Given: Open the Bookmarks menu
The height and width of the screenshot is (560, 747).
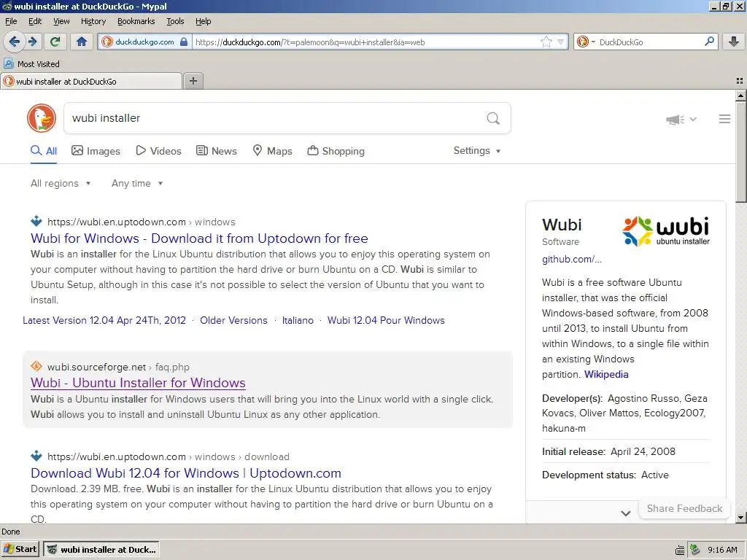Looking at the screenshot, I should pos(136,21).
